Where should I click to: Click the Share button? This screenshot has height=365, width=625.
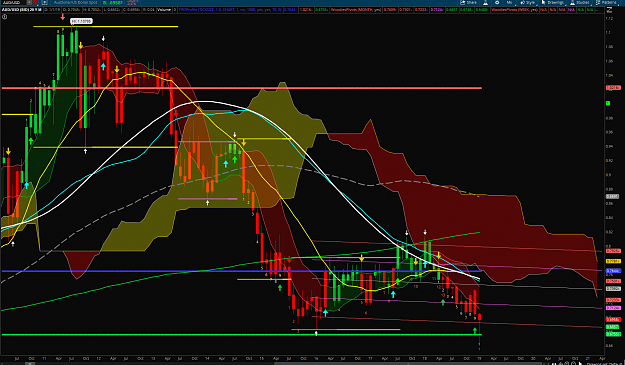[468, 2]
